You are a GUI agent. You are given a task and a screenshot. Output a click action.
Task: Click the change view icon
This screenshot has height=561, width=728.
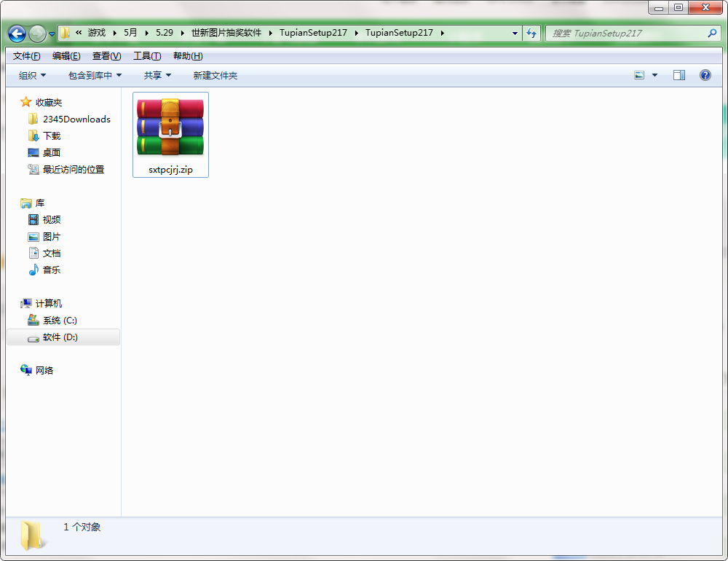[639, 75]
